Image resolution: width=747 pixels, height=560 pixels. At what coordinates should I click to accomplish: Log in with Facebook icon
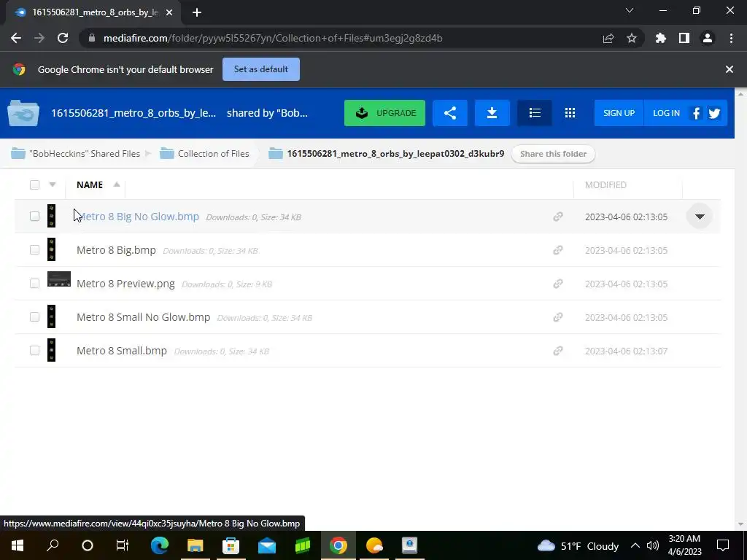697,113
